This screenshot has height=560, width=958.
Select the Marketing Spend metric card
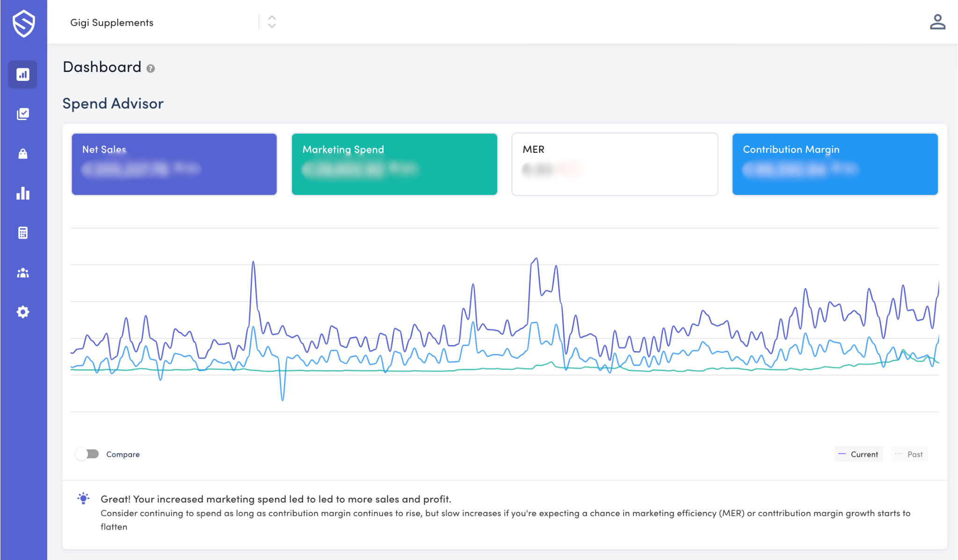coord(394,164)
